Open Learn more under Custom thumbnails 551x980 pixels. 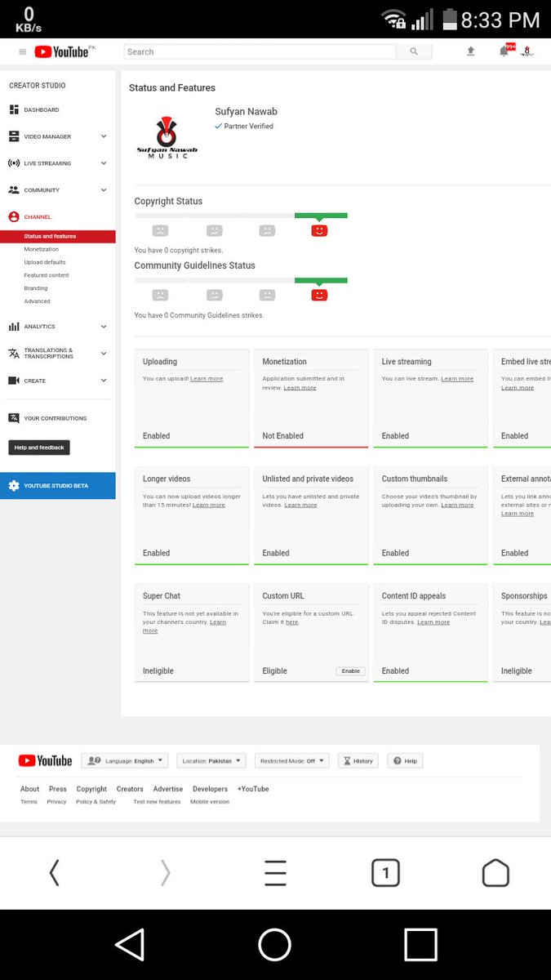(457, 506)
